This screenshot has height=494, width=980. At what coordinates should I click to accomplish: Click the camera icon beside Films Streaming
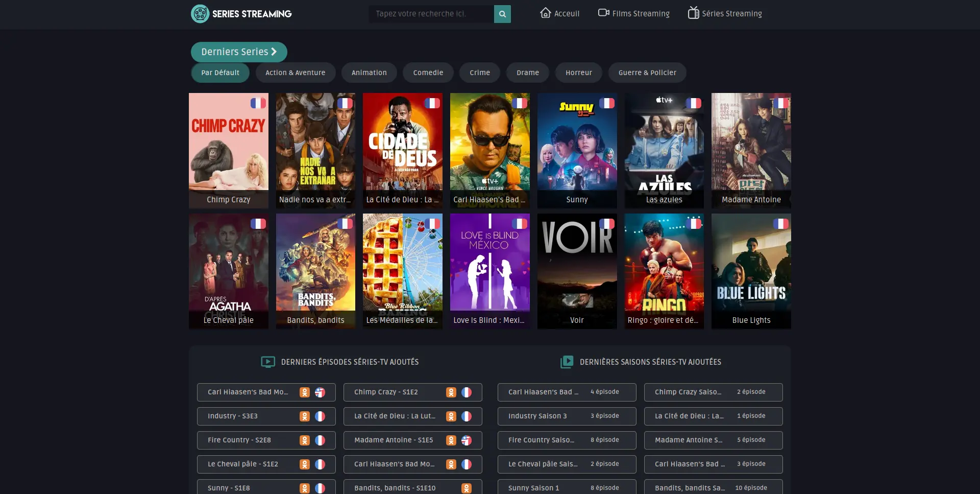tap(604, 13)
